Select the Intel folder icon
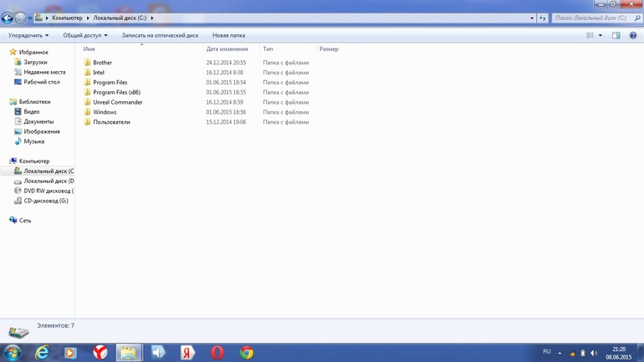The height and width of the screenshot is (362, 644). click(x=87, y=72)
